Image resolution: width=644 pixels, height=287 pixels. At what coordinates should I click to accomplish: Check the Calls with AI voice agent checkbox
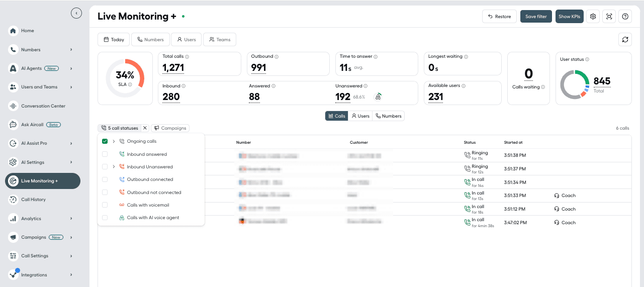tap(105, 218)
